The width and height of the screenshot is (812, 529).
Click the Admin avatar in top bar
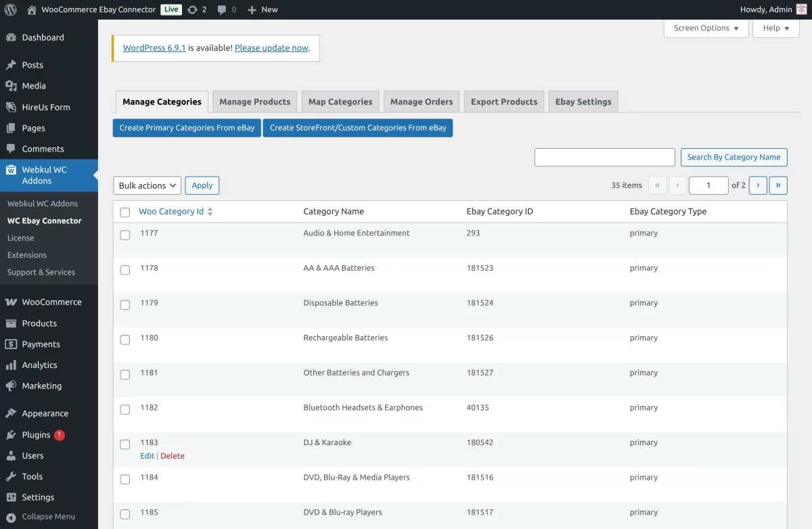click(x=801, y=9)
